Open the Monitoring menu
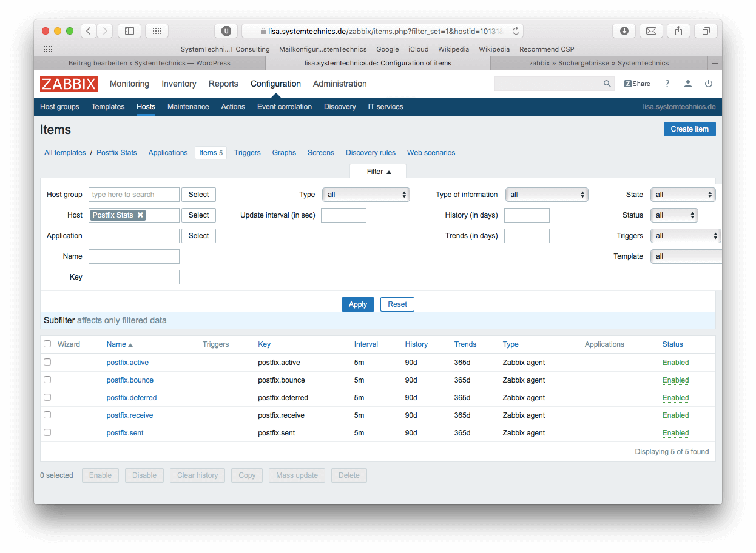This screenshot has height=553, width=756. tap(129, 84)
